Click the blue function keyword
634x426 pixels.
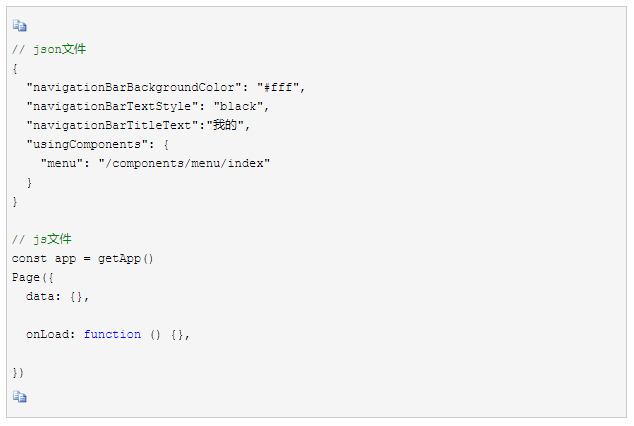[x=112, y=334]
